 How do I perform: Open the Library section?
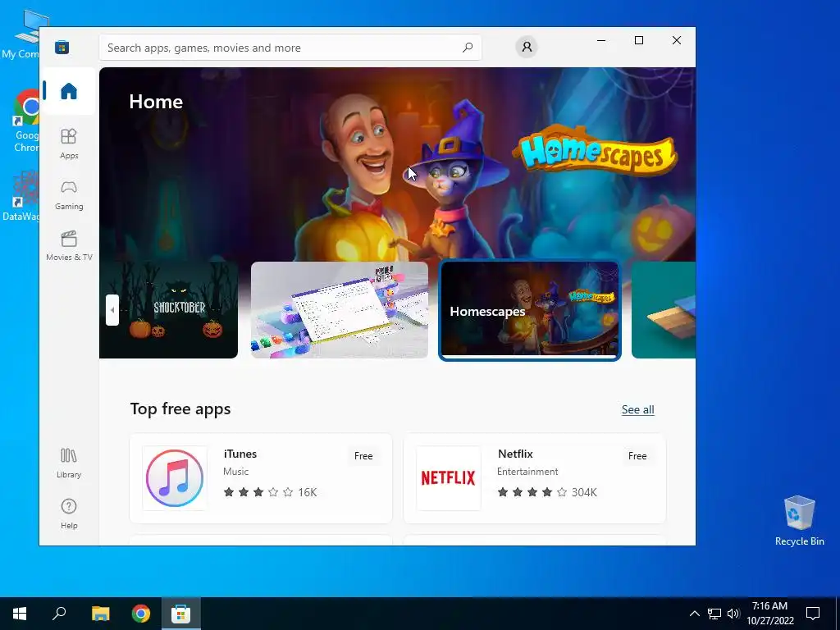69,463
